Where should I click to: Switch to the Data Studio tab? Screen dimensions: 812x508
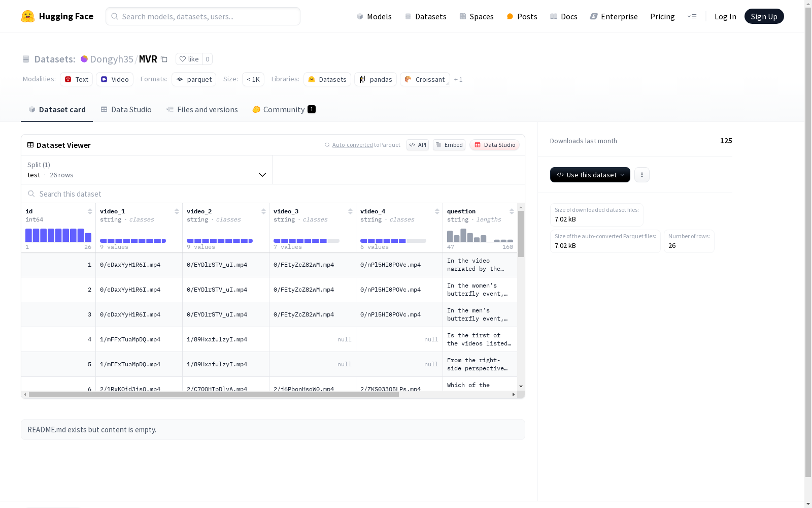[126, 110]
